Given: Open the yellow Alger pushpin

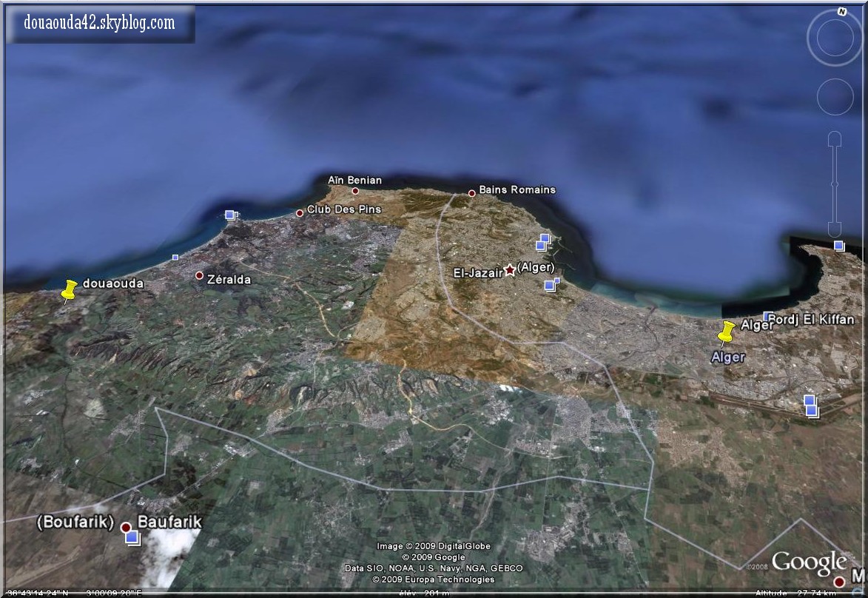Looking at the screenshot, I should coord(726,332).
